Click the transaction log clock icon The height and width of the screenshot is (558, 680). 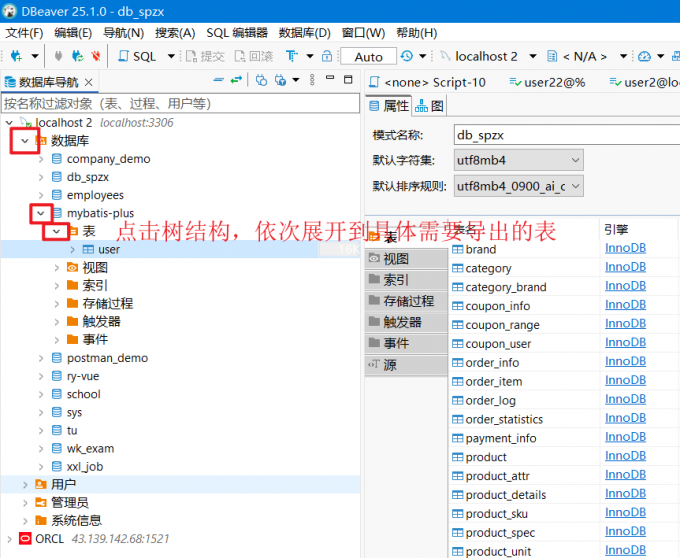point(407,56)
